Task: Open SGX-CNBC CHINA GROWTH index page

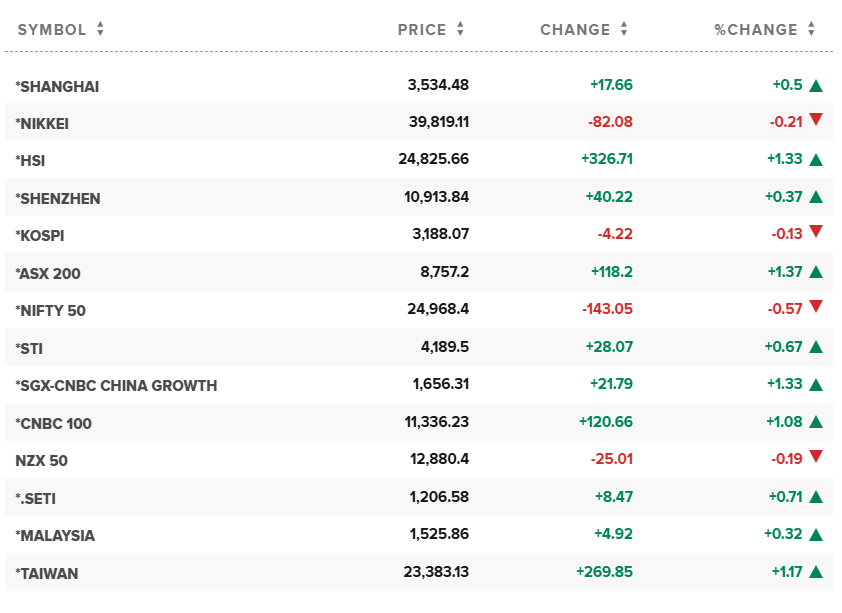Action: click(116, 385)
